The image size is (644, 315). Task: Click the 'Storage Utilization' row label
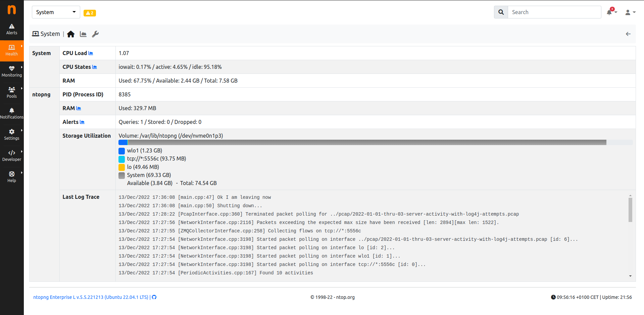[x=87, y=136]
